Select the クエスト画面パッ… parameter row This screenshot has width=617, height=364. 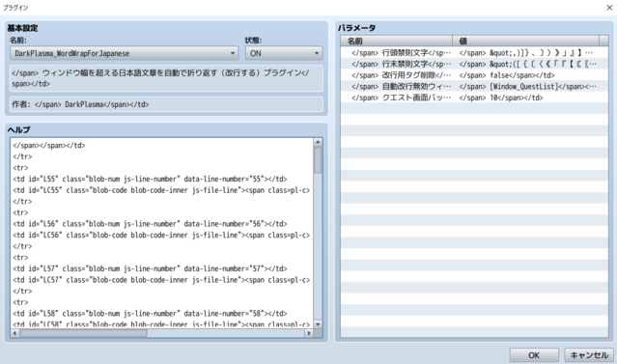coord(474,98)
